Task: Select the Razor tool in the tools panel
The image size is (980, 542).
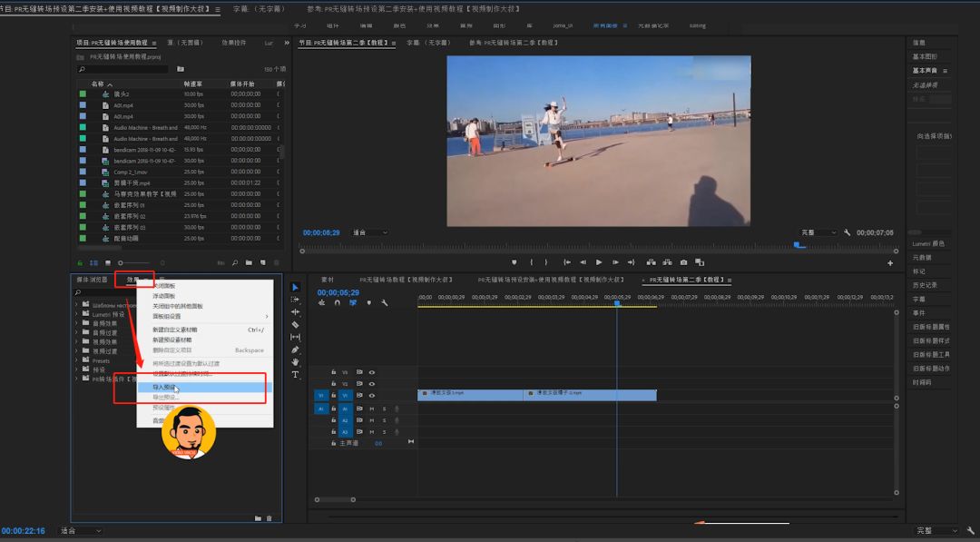Action: pos(295,324)
